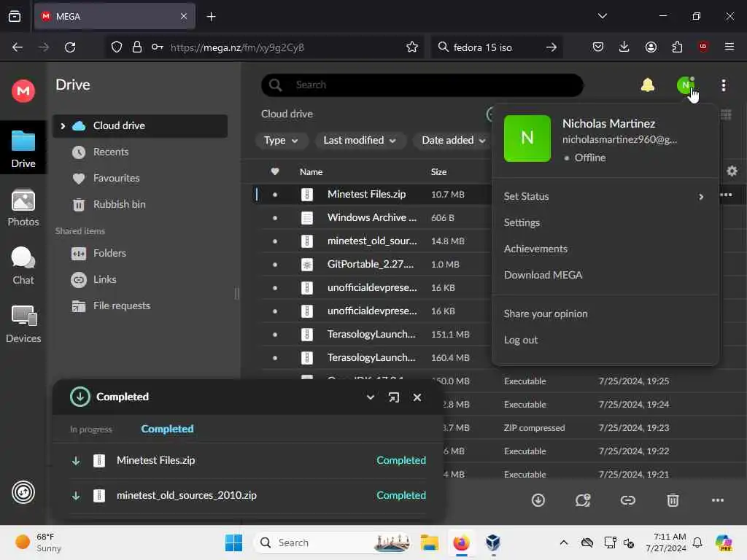Choose Download MEGA menu item
Screen dimensions: 747x560
coord(543,275)
